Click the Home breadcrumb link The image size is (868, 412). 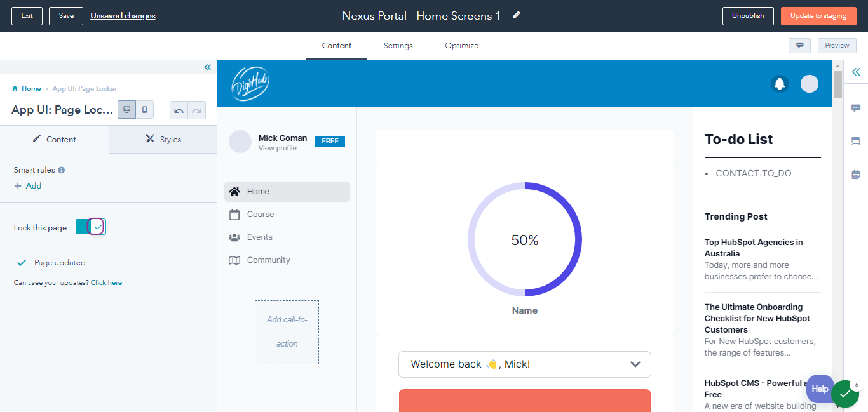pos(31,89)
